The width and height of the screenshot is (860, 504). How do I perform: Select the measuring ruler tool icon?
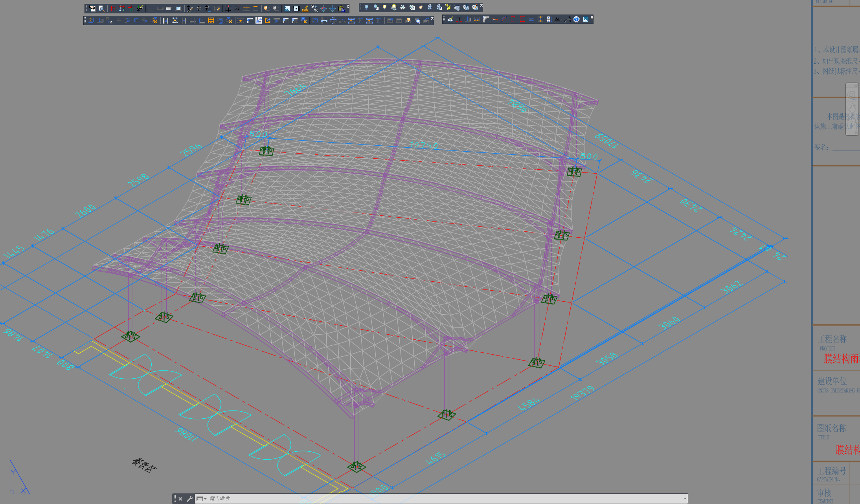point(305,8)
